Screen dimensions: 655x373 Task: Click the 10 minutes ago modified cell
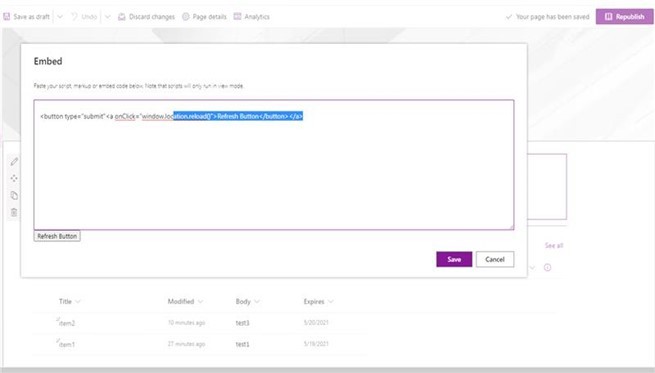186,322
